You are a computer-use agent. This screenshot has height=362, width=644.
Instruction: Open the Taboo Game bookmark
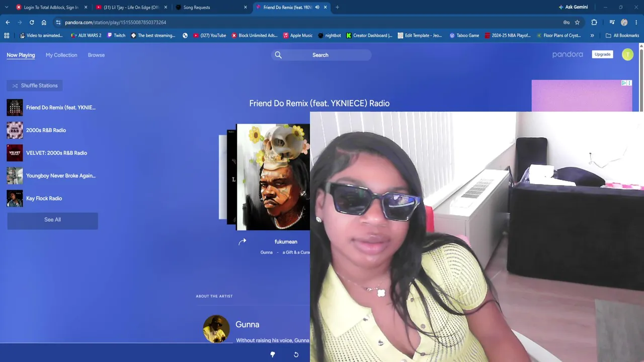(x=464, y=35)
